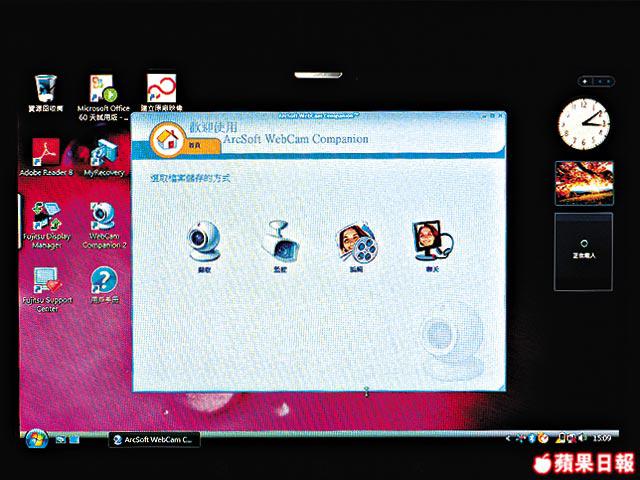Click the slideshow picture gadget thumbnail

coord(582,184)
